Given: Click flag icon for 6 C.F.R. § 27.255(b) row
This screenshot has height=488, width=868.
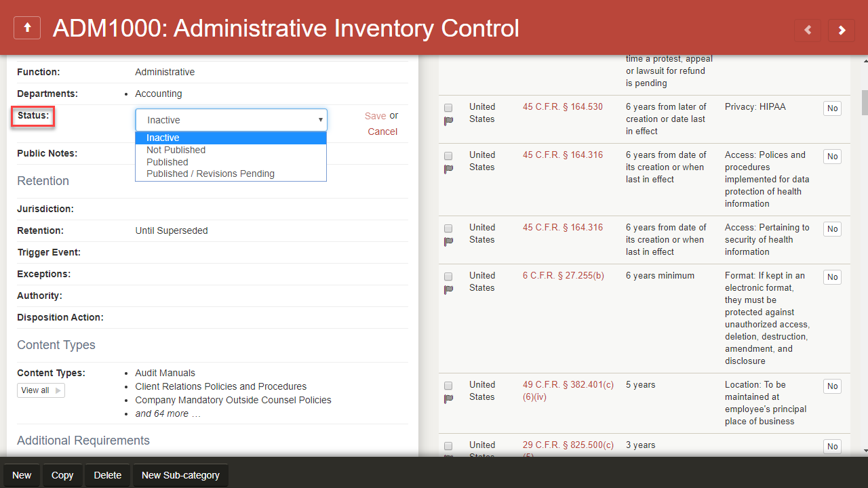Looking at the screenshot, I should 448,290.
